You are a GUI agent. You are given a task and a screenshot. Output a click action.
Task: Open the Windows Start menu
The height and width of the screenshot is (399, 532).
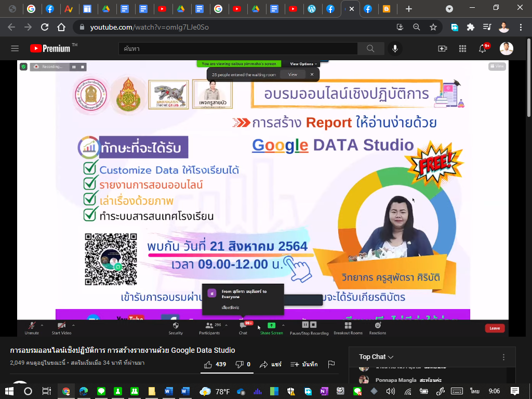tap(9, 391)
